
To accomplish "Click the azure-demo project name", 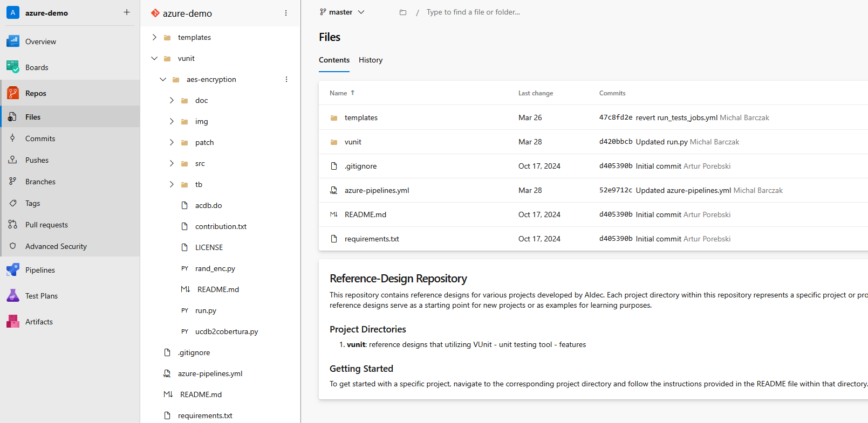I will 46,13.
